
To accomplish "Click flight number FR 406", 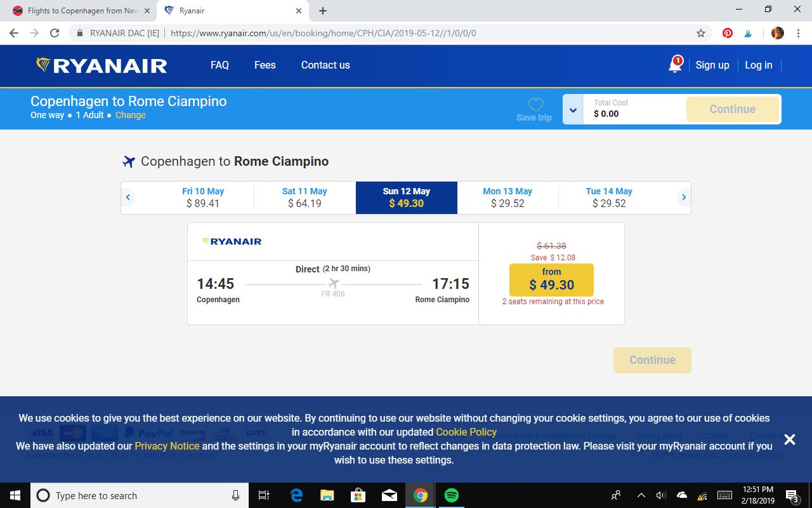I will pyautogui.click(x=333, y=294).
